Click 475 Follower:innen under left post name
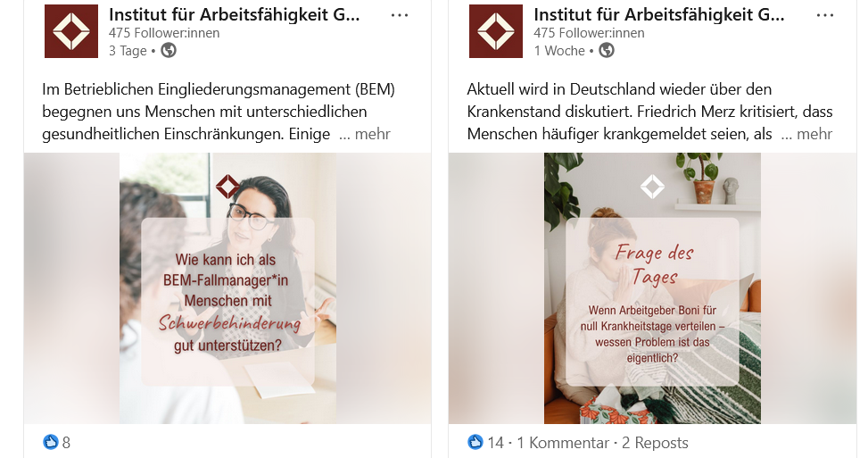 click(x=164, y=33)
